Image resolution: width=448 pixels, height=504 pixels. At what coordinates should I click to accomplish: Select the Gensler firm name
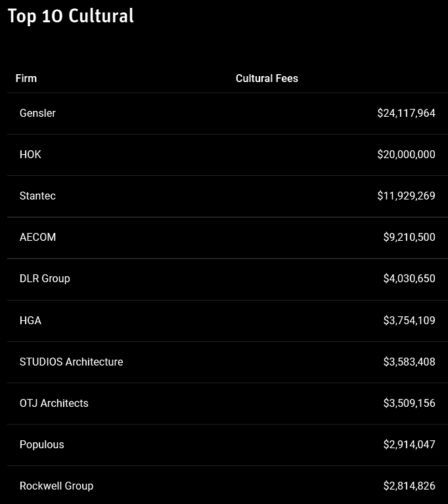pos(37,113)
